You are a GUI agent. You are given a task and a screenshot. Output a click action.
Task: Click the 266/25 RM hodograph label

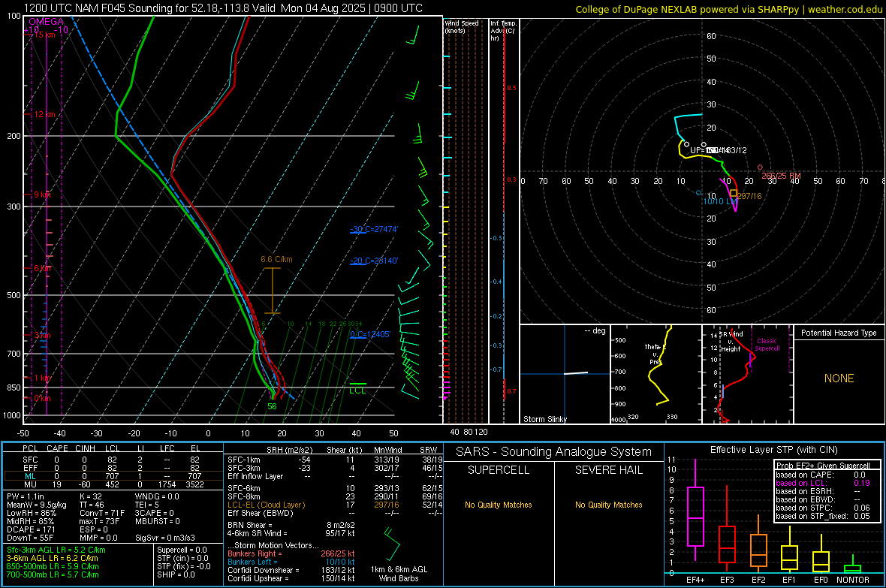tap(781, 176)
